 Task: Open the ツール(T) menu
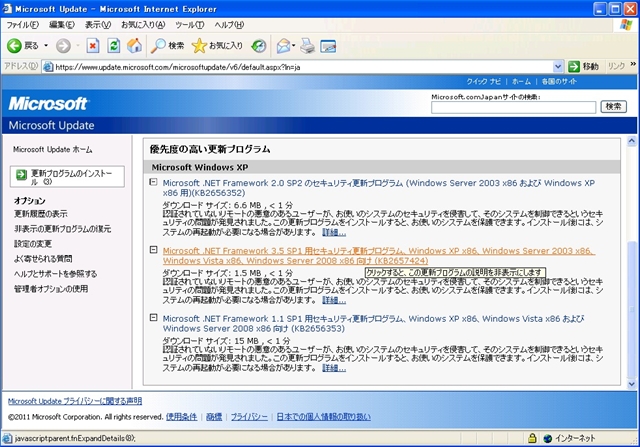click(x=190, y=25)
